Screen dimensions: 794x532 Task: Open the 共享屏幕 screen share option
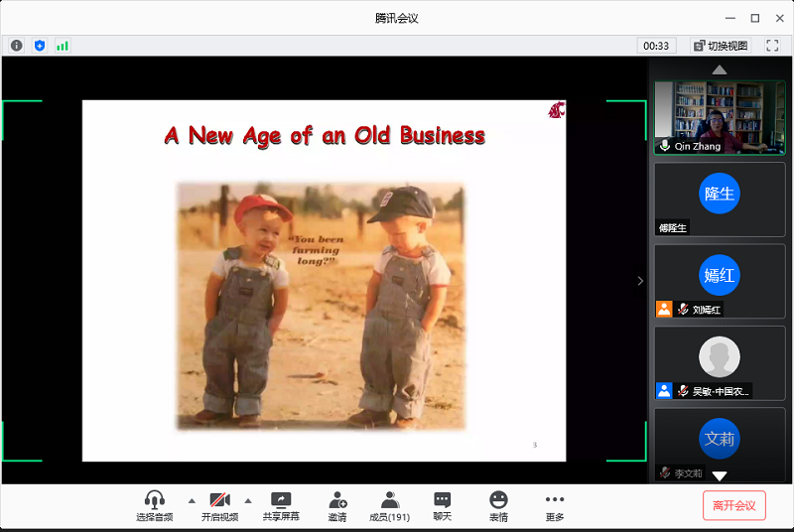281,506
